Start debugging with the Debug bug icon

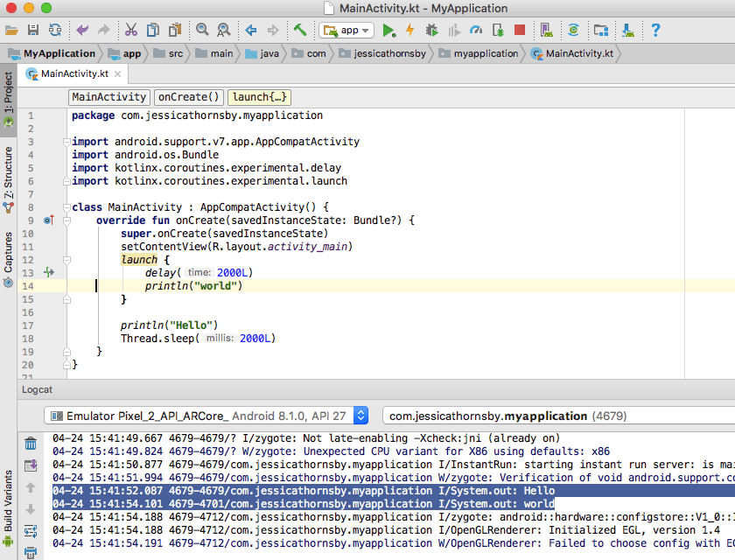(430, 29)
